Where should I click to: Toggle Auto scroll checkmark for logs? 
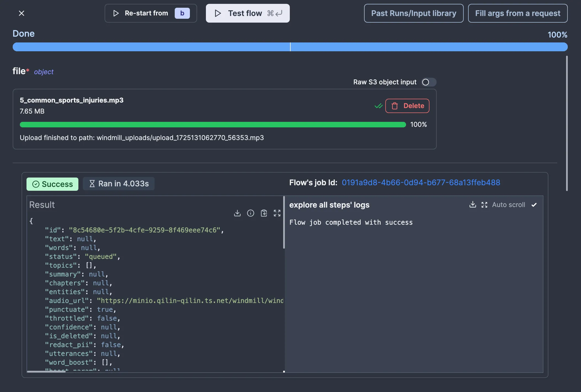[x=534, y=205]
